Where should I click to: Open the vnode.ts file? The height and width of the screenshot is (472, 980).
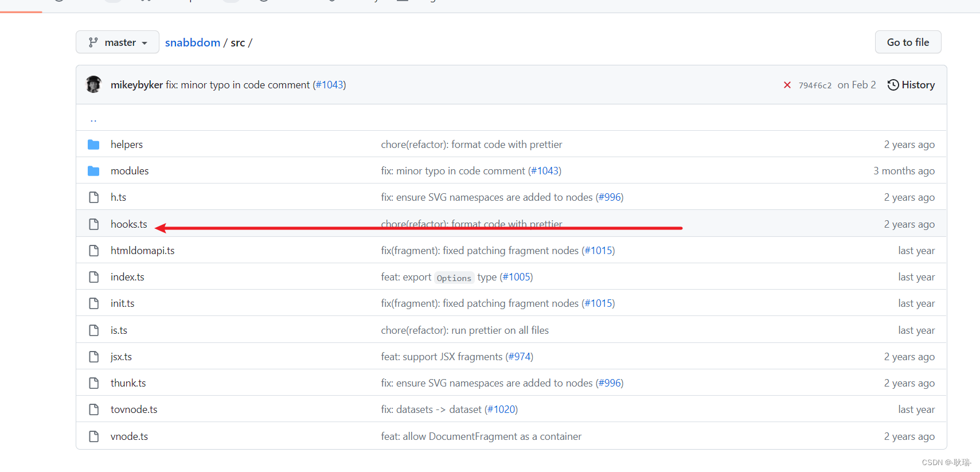coord(129,436)
